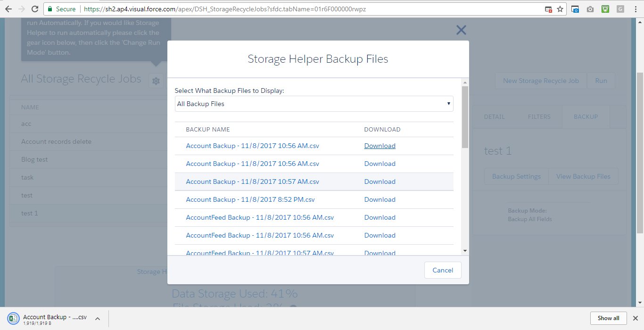Click the gray camera extension icon

[x=590, y=9]
